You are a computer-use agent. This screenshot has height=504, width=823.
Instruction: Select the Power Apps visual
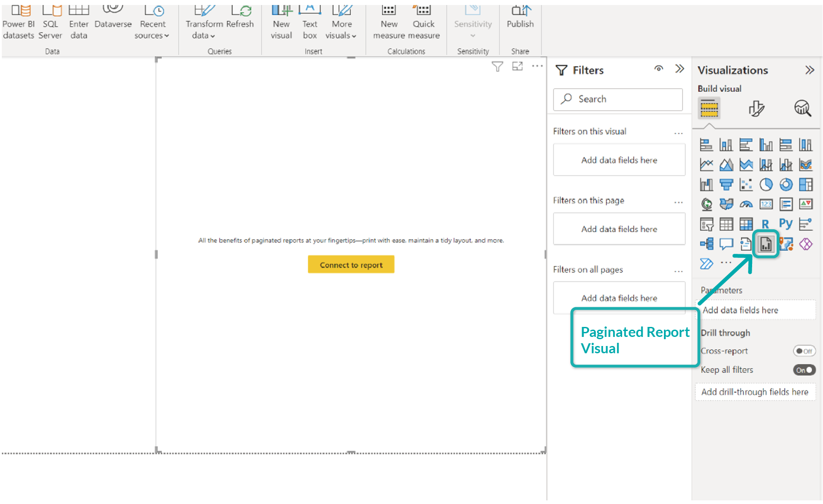click(806, 244)
